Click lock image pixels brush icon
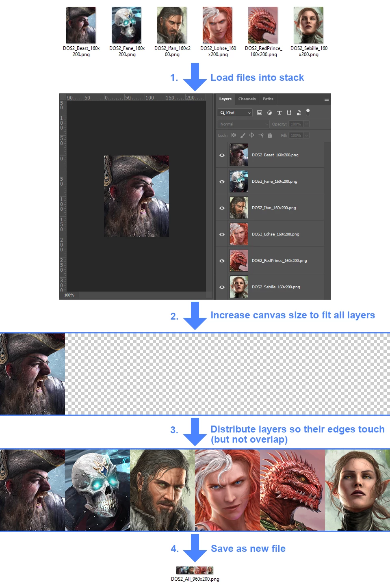The image size is (390, 588). 243,135
